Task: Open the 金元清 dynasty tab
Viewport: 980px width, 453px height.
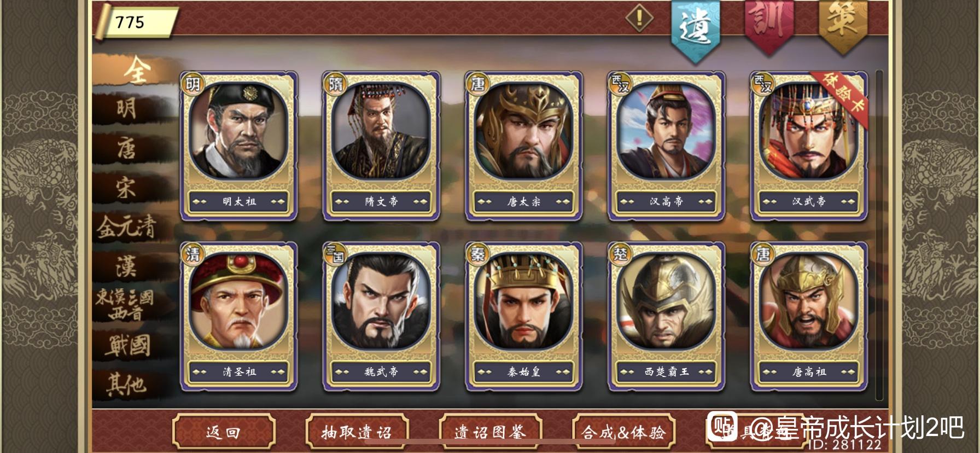Action: click(x=127, y=226)
